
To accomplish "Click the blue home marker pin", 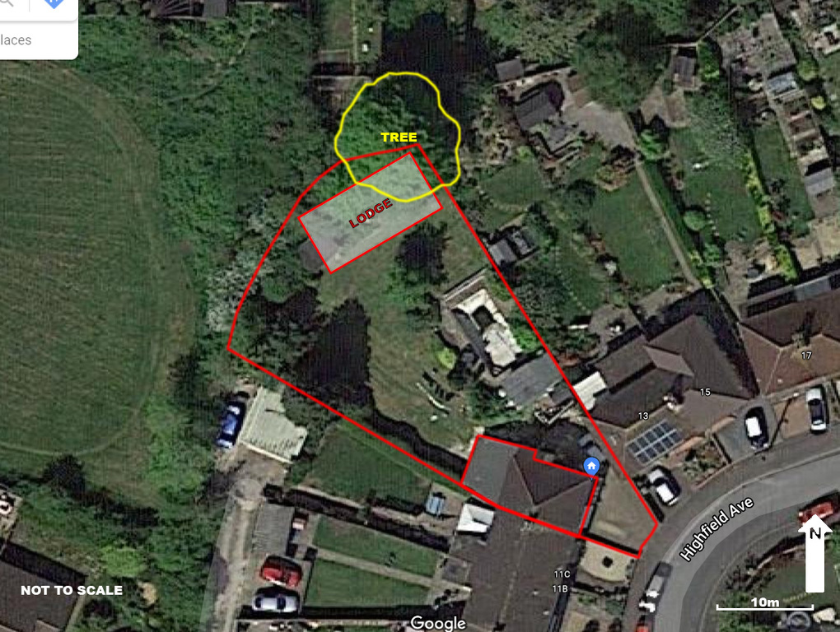I will tap(591, 467).
